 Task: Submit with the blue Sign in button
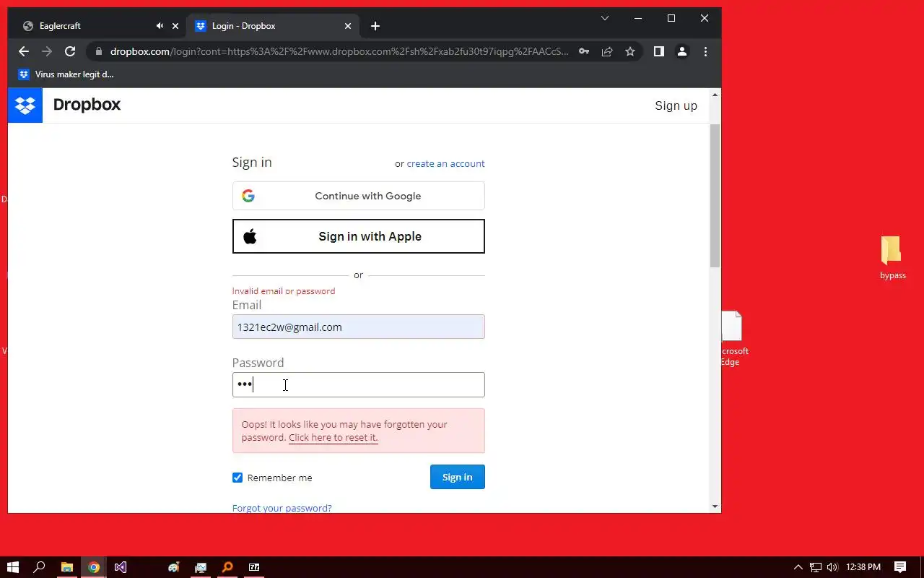(457, 477)
